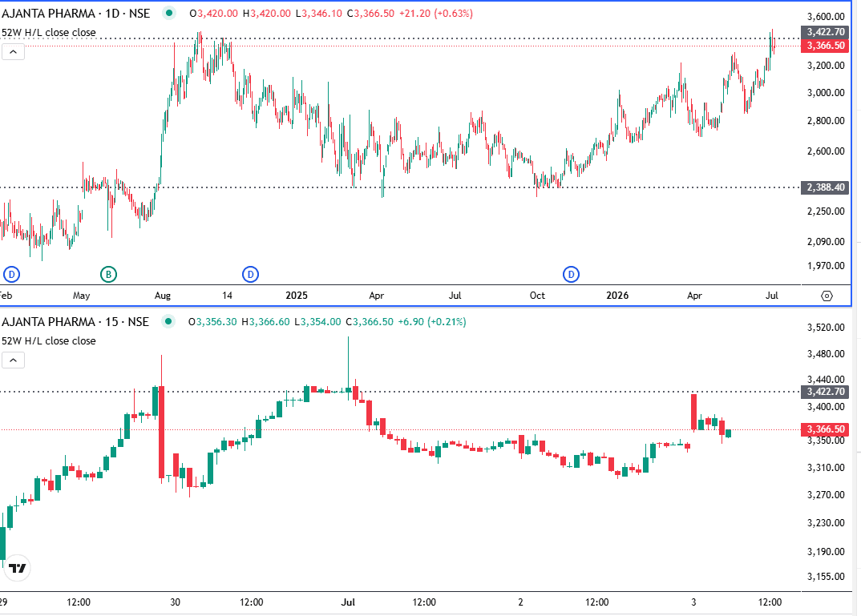The image size is (861, 616).
Task: Click the red 3,366.50 last price label, top chart
Action: tap(825, 46)
